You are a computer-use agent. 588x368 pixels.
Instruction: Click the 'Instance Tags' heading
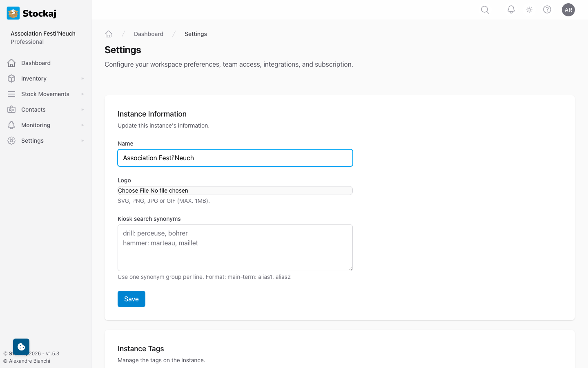coord(140,349)
